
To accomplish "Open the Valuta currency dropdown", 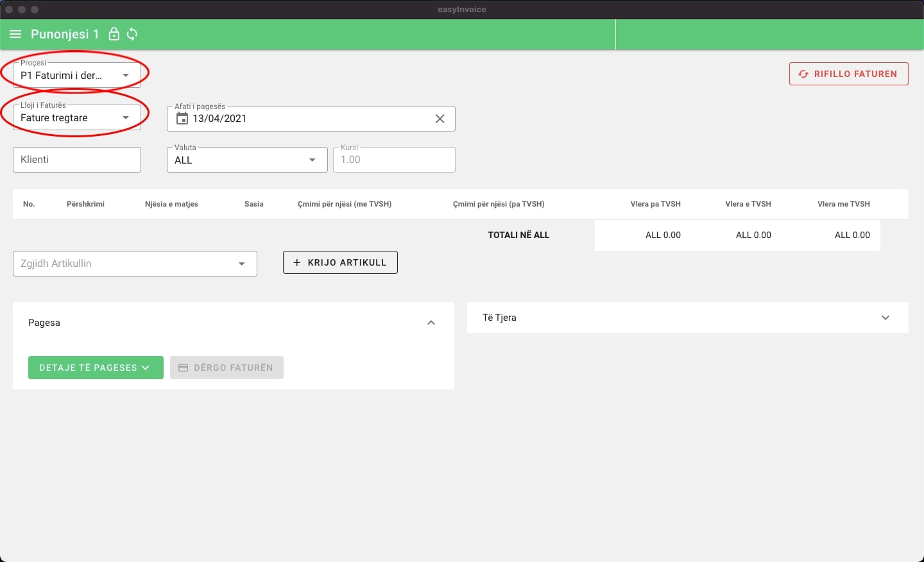I will pyautogui.click(x=312, y=160).
